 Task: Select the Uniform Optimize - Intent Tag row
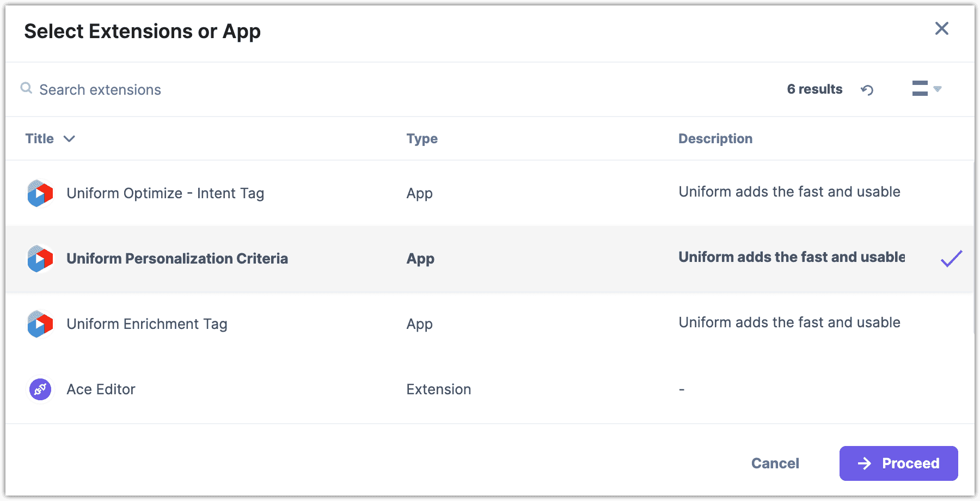(x=327, y=193)
